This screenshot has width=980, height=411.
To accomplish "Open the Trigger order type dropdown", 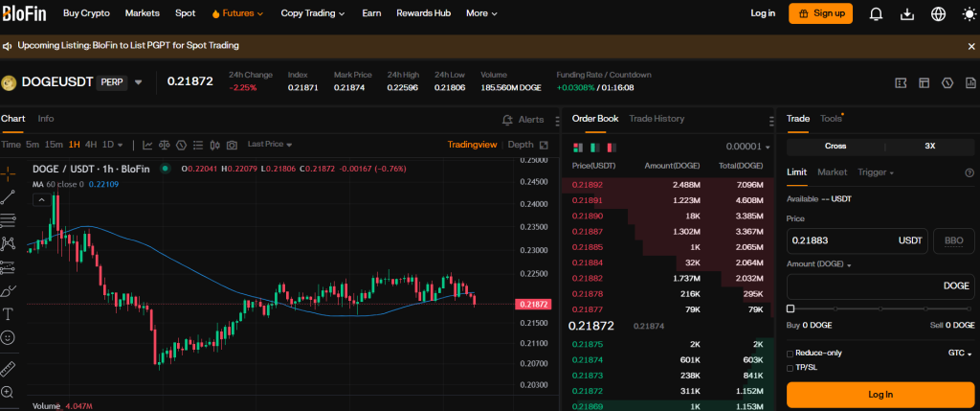I will tap(876, 172).
